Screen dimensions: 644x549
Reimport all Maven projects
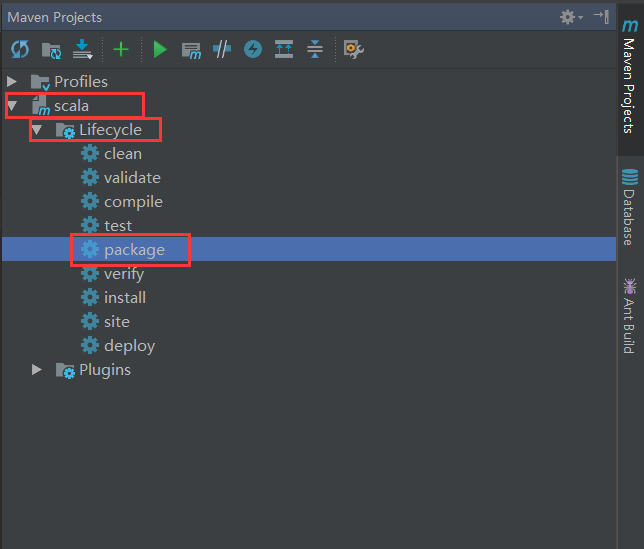pos(20,50)
